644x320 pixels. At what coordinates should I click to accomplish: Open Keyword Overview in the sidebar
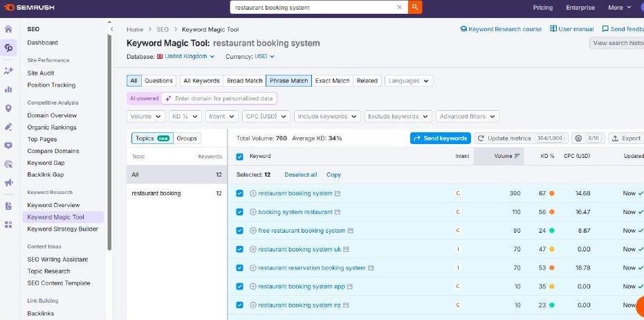point(53,205)
